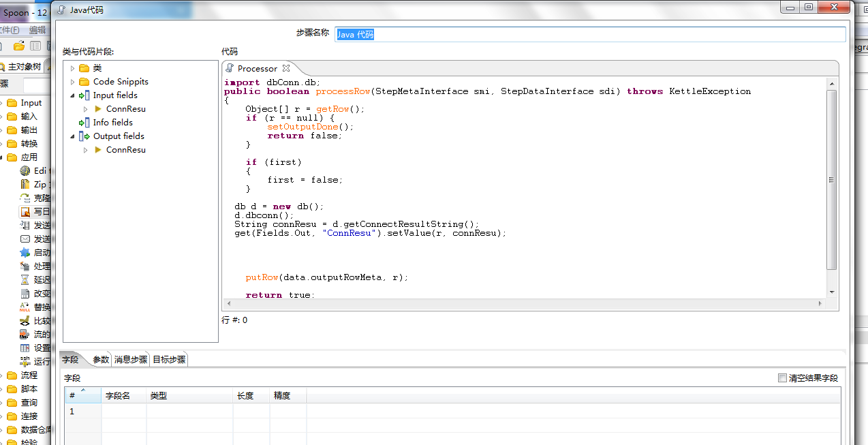868x445 pixels.
Task: Click the Code Snippits folder icon
Action: [84, 82]
